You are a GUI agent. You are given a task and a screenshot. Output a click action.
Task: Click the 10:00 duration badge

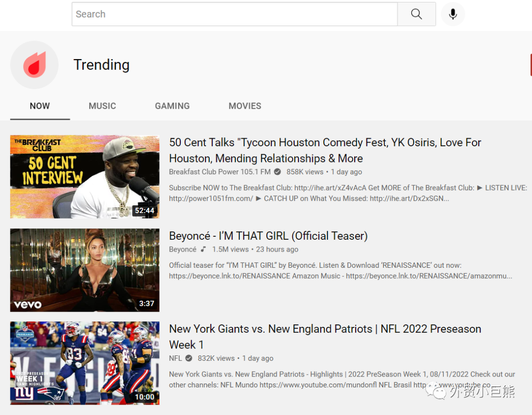point(144,397)
